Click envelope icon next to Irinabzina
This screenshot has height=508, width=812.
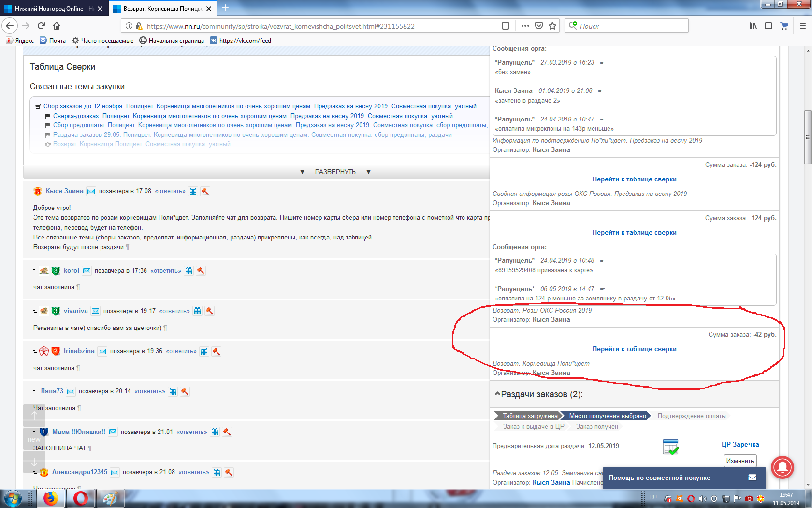(x=102, y=351)
